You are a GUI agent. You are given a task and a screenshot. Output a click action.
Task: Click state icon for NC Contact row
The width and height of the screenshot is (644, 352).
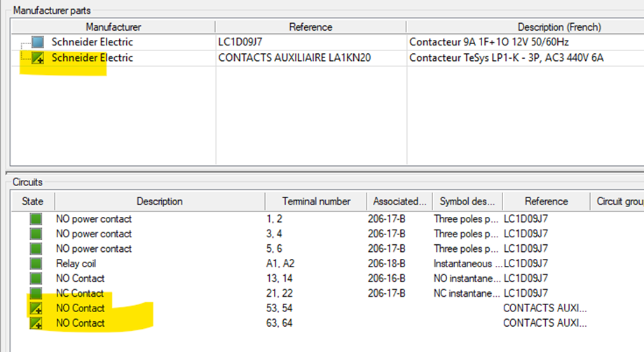click(35, 293)
